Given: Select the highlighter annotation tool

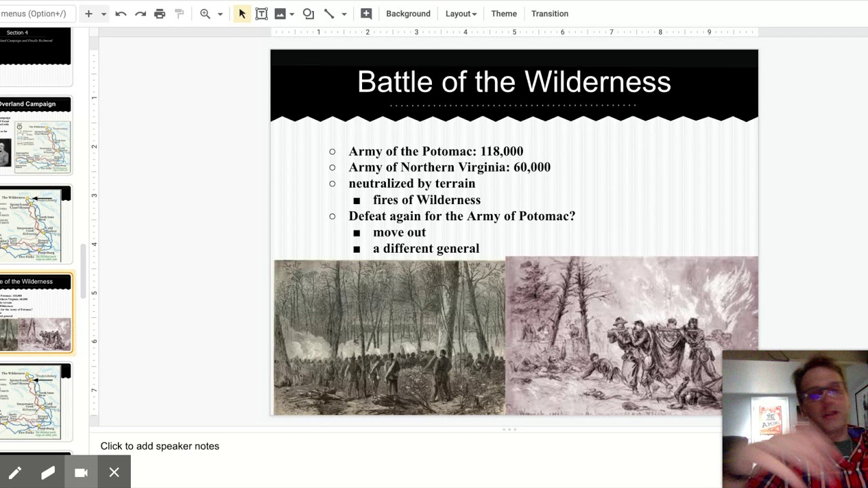Looking at the screenshot, I should point(47,472).
